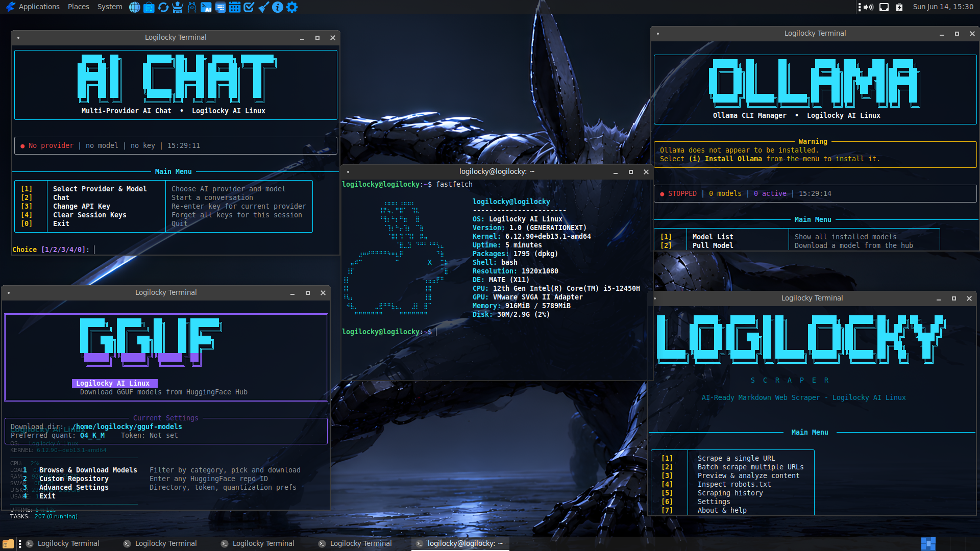Open the clock showing Sun Jun 14, 15:30
Viewport: 980px width, 551px height.
pyautogui.click(x=943, y=7)
